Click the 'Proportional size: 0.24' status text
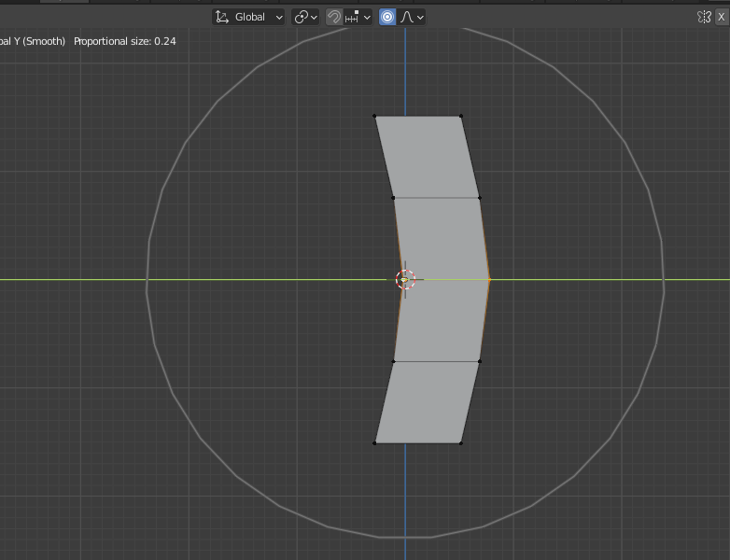 point(125,41)
